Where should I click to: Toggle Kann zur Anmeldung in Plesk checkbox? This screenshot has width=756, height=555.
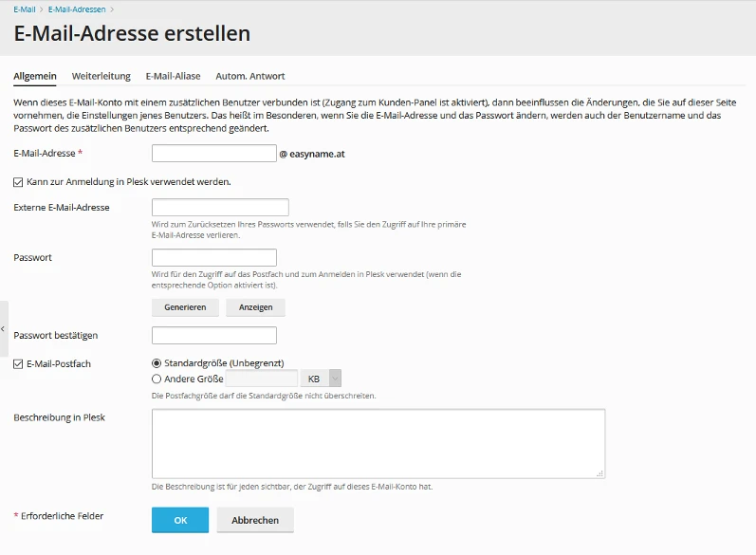18,182
